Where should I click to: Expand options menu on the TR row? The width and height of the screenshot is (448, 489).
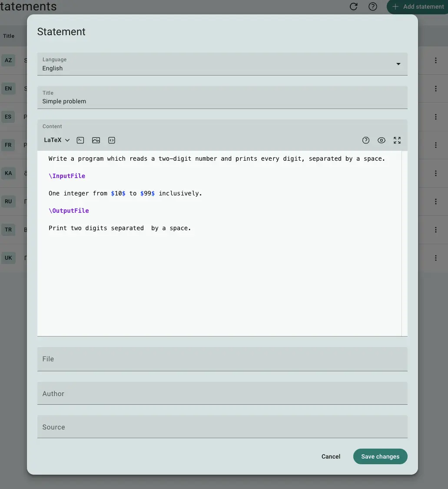point(435,229)
